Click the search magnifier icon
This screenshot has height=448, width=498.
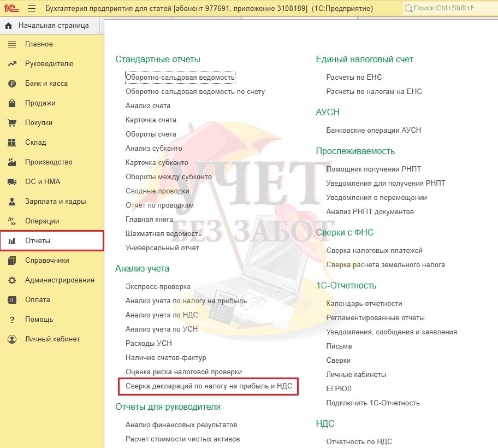pyautogui.click(x=408, y=8)
